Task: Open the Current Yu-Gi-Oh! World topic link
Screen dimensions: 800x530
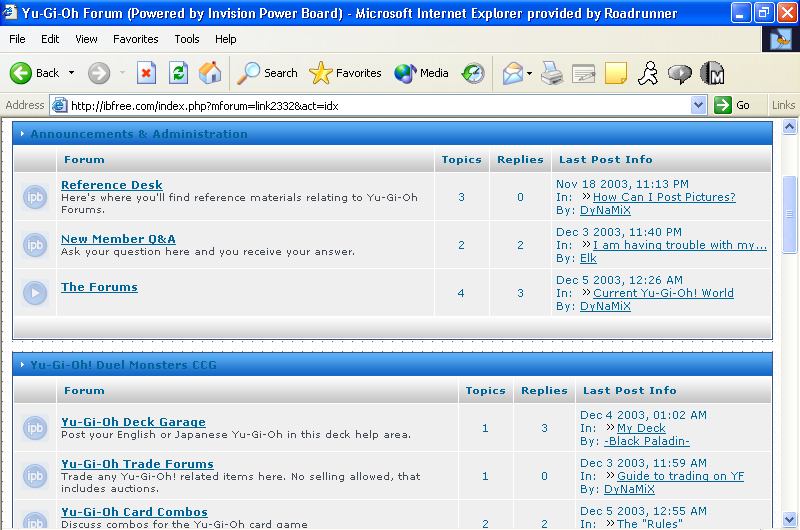Action: pos(663,293)
